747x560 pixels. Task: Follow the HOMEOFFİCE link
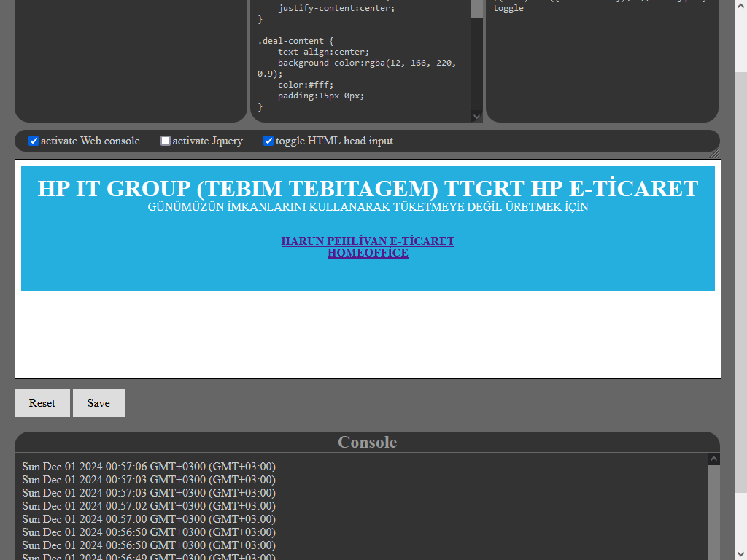(x=368, y=253)
